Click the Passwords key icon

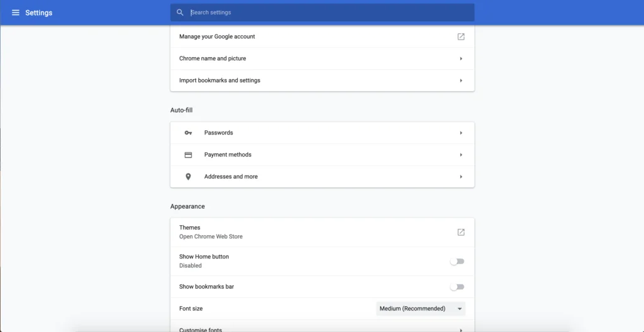(188, 133)
